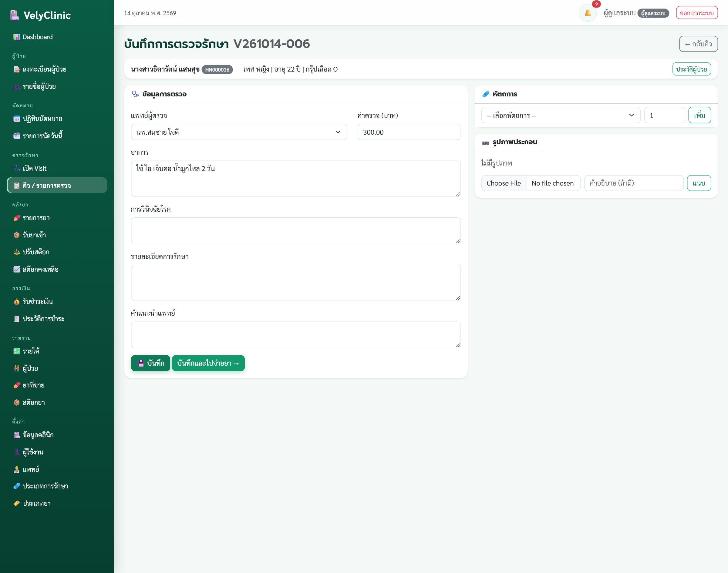Click Choose File upload button

point(504,183)
